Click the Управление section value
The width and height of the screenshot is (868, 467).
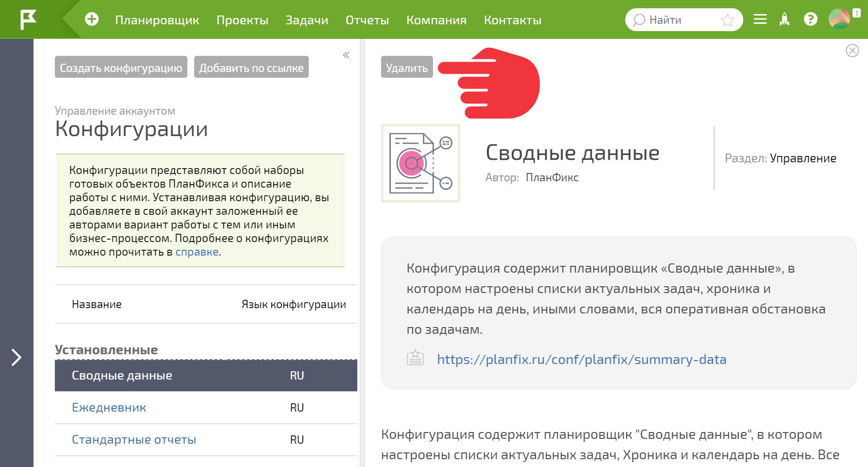point(803,158)
